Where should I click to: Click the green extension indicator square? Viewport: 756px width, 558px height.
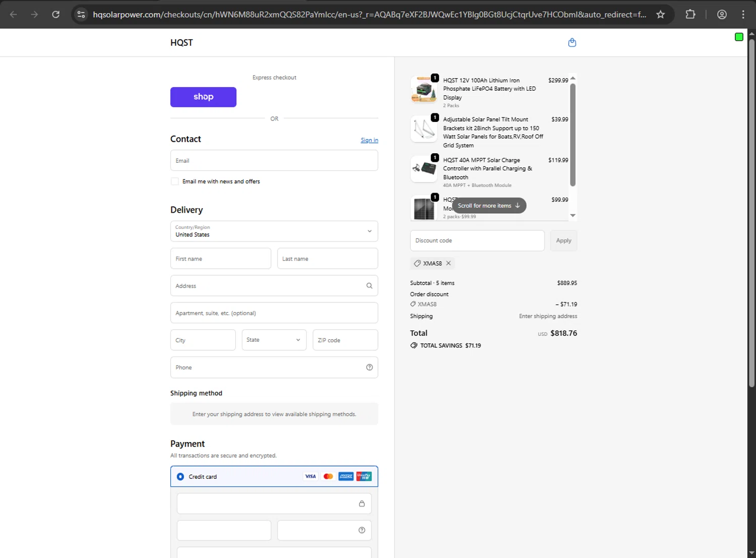click(739, 37)
